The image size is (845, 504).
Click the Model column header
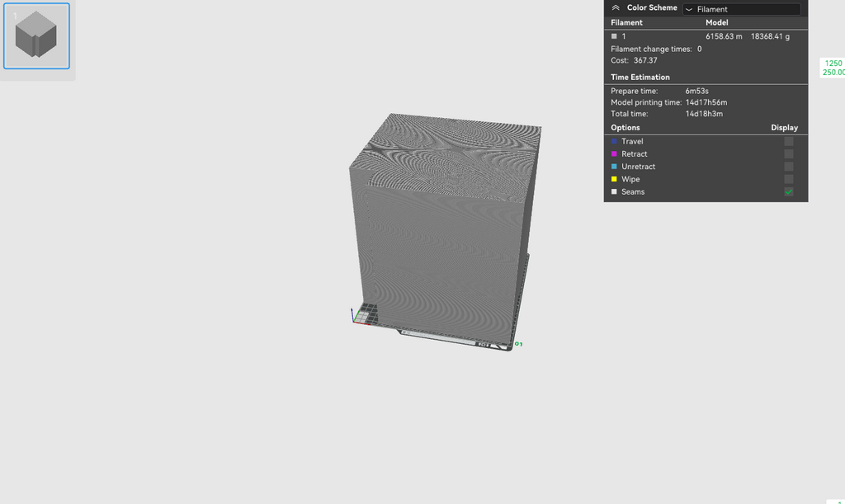pos(717,22)
